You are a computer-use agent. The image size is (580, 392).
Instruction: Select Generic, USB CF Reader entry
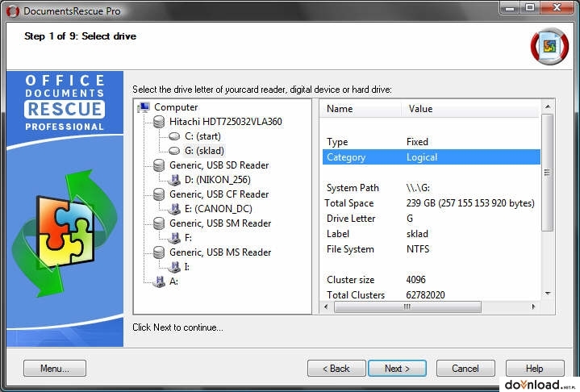pyautogui.click(x=219, y=194)
